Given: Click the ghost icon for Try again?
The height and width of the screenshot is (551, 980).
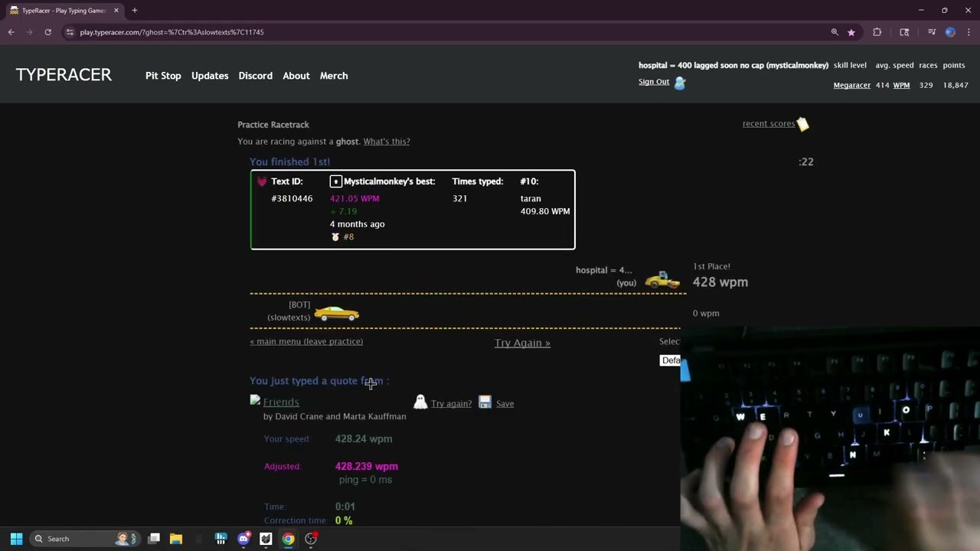Looking at the screenshot, I should point(420,402).
